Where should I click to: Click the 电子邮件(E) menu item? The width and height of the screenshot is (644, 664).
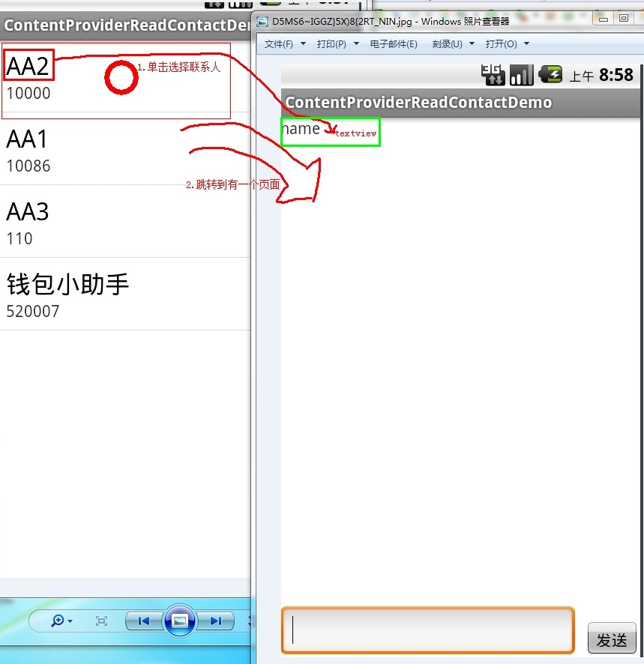click(x=394, y=44)
